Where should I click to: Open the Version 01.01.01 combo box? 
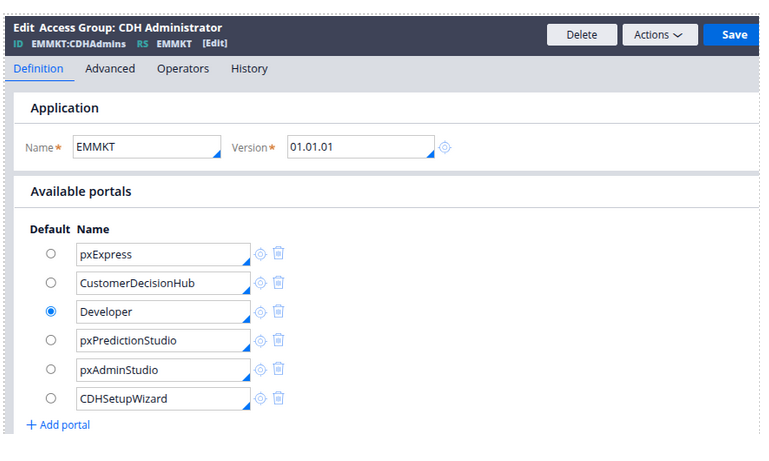pyautogui.click(x=360, y=147)
